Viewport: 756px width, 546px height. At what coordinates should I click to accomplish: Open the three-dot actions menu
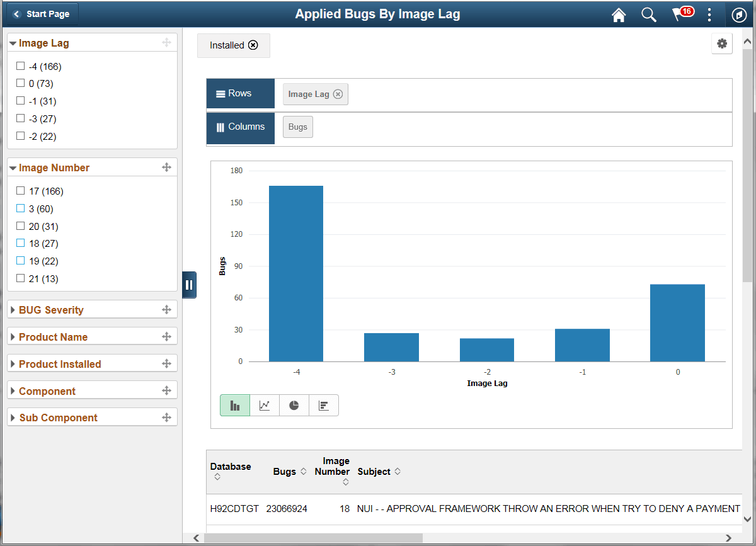(709, 14)
